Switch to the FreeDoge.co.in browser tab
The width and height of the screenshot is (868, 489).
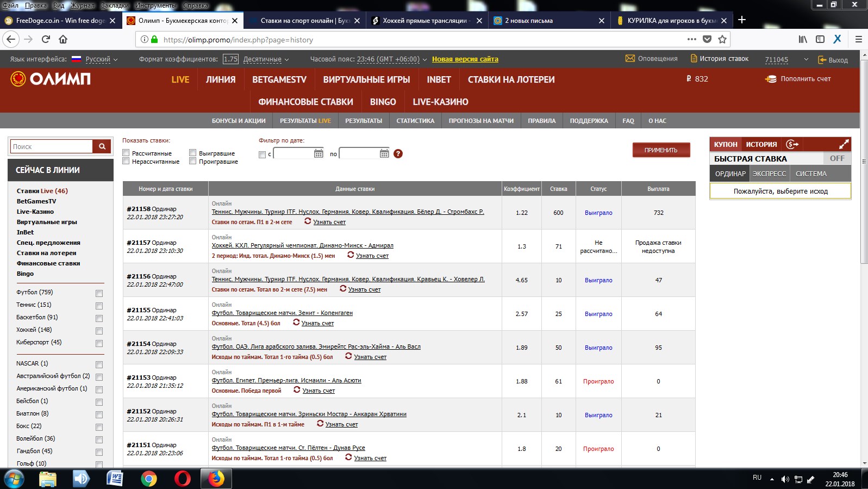click(60, 21)
